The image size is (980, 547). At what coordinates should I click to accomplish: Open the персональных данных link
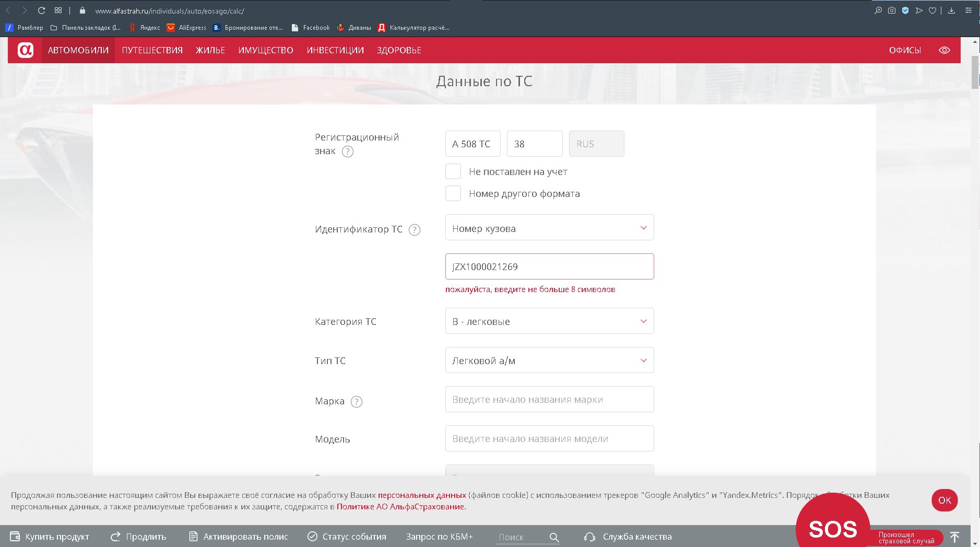point(421,495)
